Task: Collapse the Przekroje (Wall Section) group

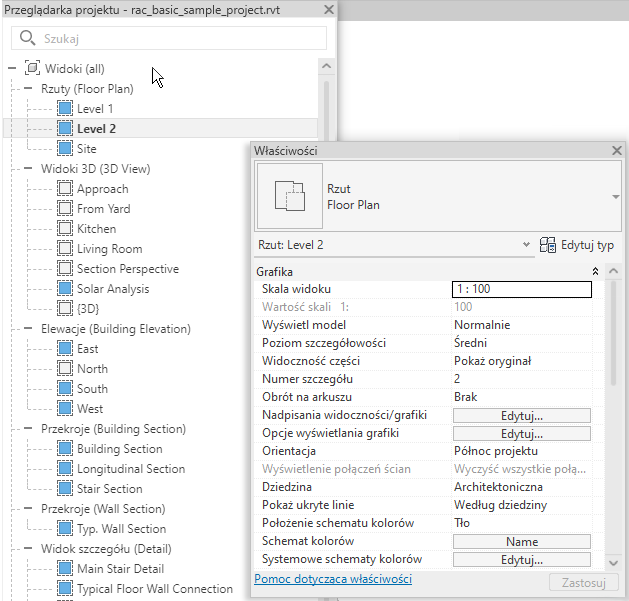Action: 28,508
